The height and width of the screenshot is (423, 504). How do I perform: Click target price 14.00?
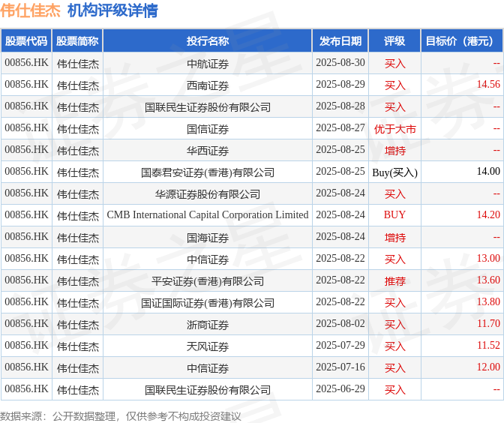[488, 171]
